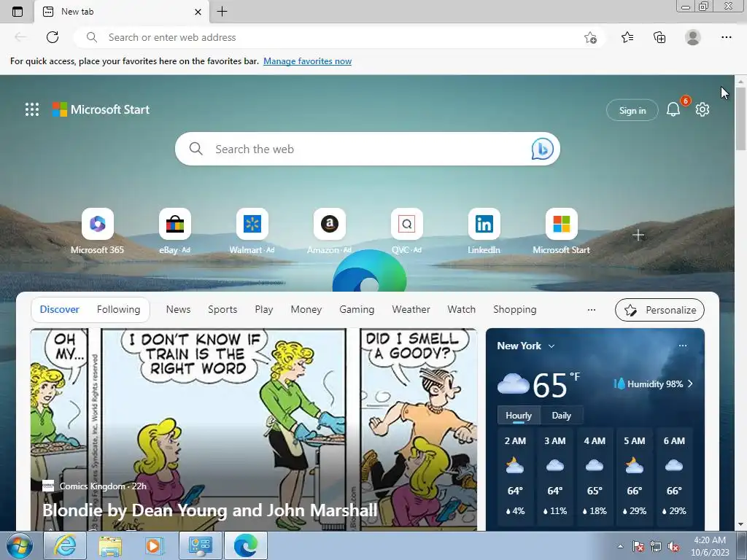Open the Manage favorites now link
The width and height of the screenshot is (747, 560).
click(307, 61)
